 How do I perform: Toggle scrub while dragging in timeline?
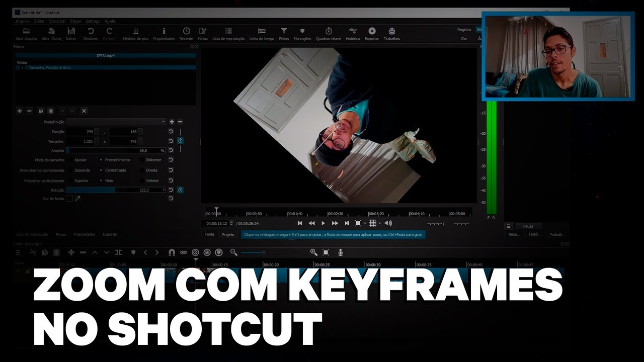point(184,252)
